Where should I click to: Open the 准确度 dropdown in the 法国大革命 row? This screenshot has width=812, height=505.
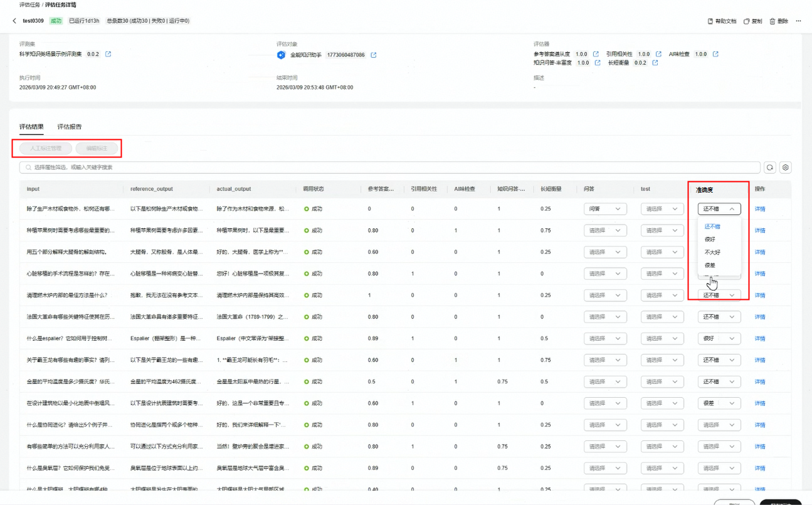[x=719, y=317]
